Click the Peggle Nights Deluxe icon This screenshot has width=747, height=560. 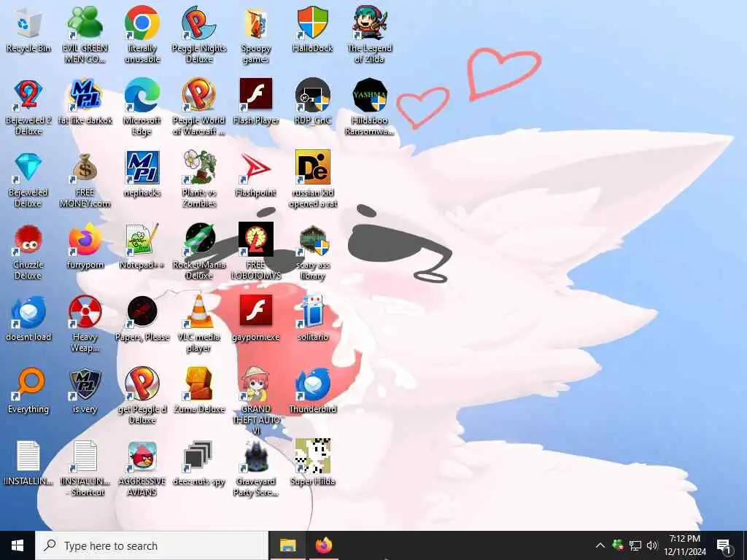[x=199, y=23]
